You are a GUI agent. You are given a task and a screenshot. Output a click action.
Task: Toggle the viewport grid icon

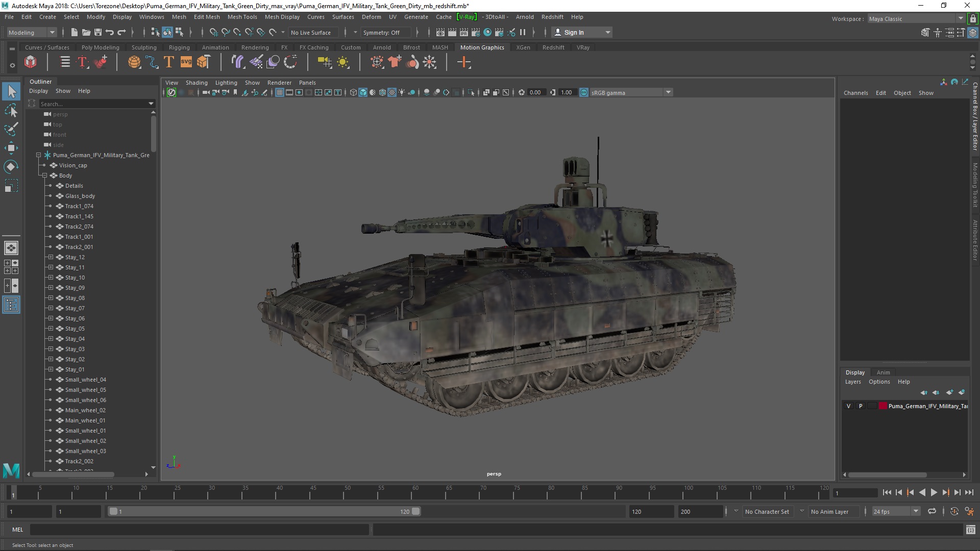(x=279, y=92)
